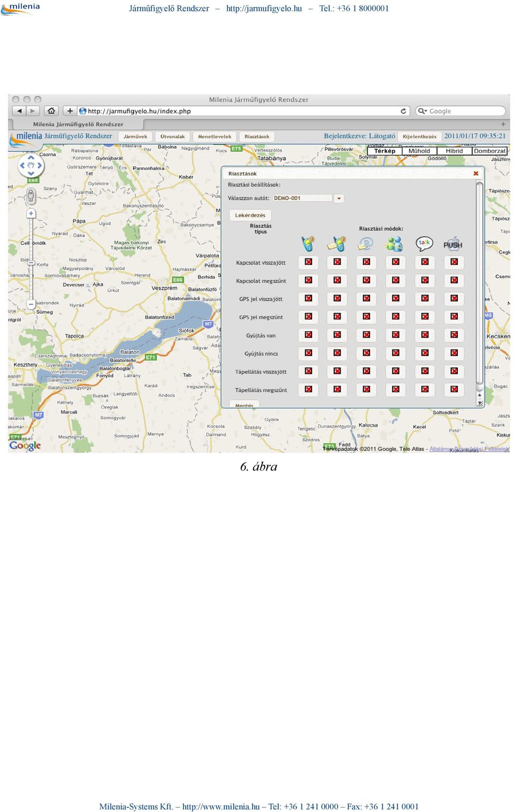Toggle PUSH alert for Tápellátás megszűnt
The width and height of the screenshot is (514, 812).
click(454, 390)
